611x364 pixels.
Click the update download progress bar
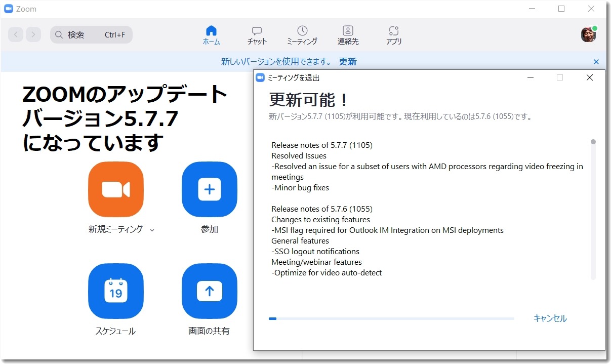391,318
